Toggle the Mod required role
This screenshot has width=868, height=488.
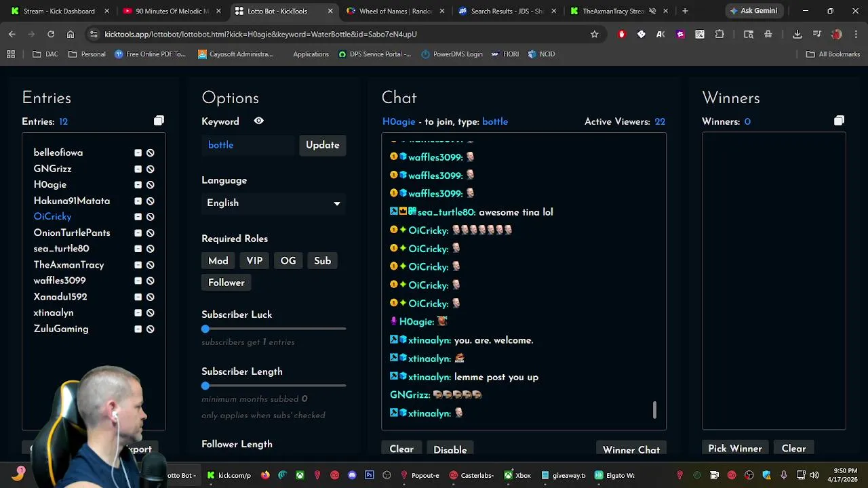click(x=218, y=261)
